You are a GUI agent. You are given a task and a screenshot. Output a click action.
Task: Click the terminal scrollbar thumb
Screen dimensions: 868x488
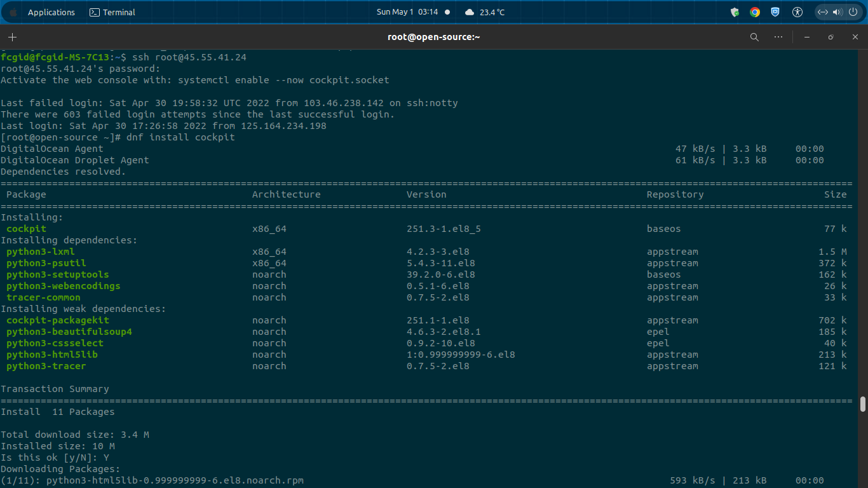[x=862, y=404]
